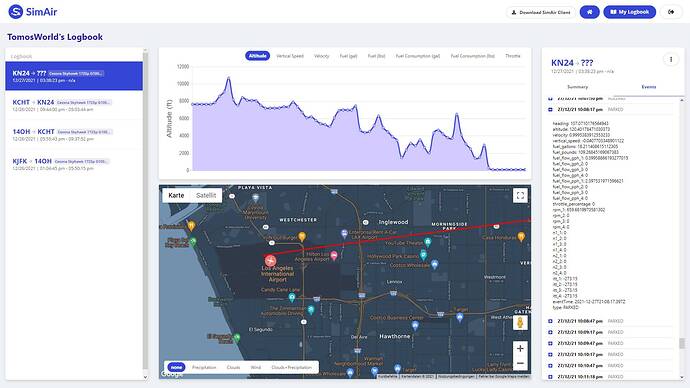Expand the 10:08:47 pm PARKED event

click(550, 321)
